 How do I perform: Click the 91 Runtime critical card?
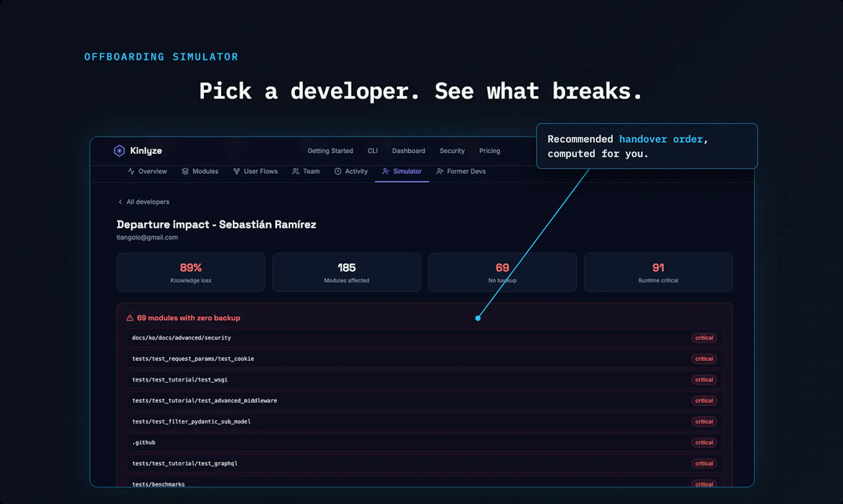[x=658, y=272]
